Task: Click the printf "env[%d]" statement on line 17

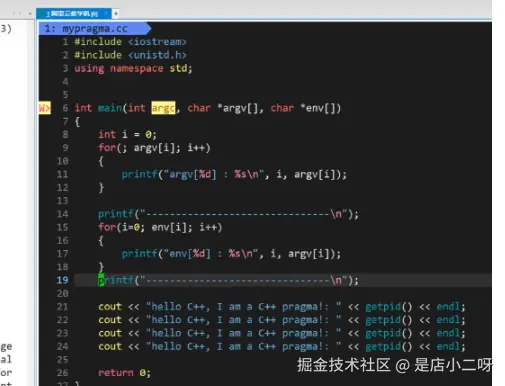Action: [x=231, y=254]
